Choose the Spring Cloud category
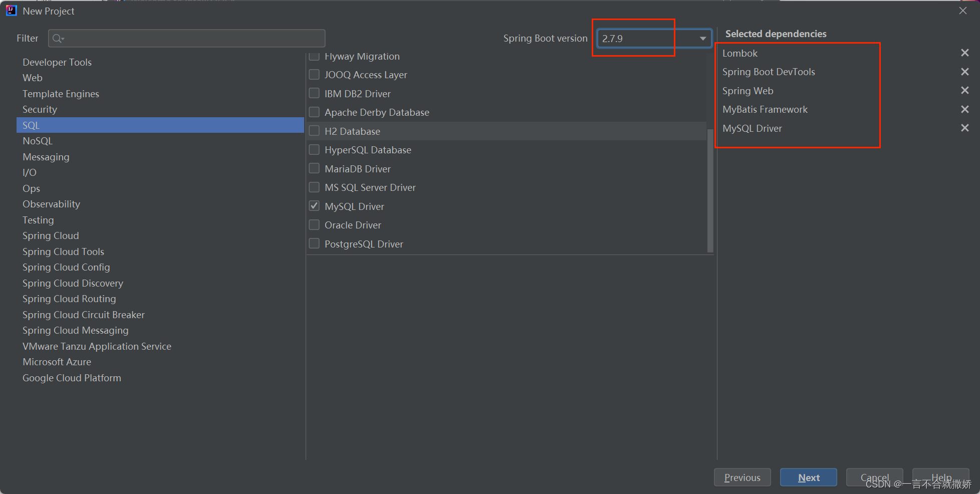This screenshot has height=494, width=980. coord(160,235)
